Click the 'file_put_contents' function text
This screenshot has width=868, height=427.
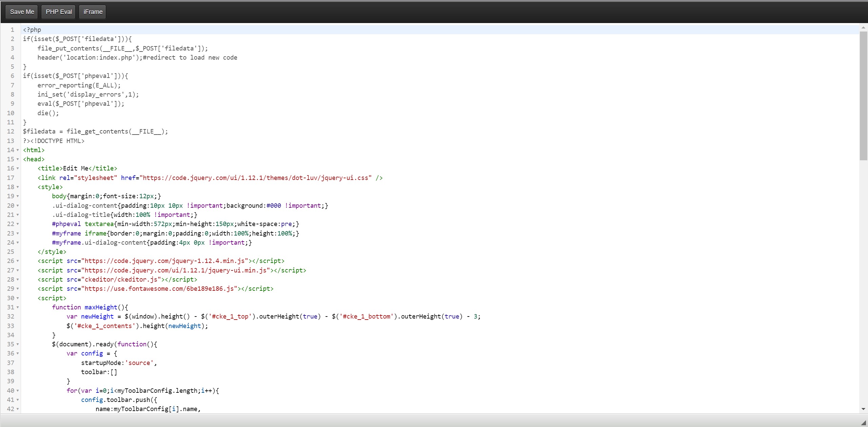(68, 48)
